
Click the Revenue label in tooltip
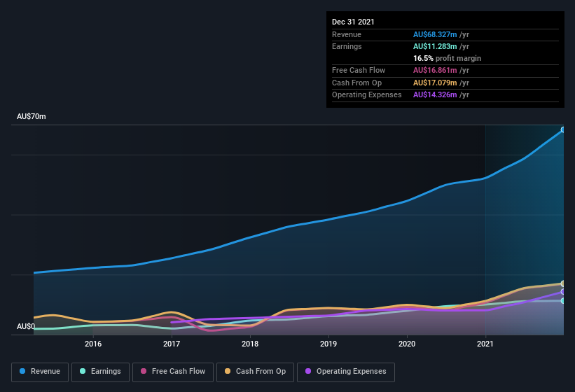(347, 34)
